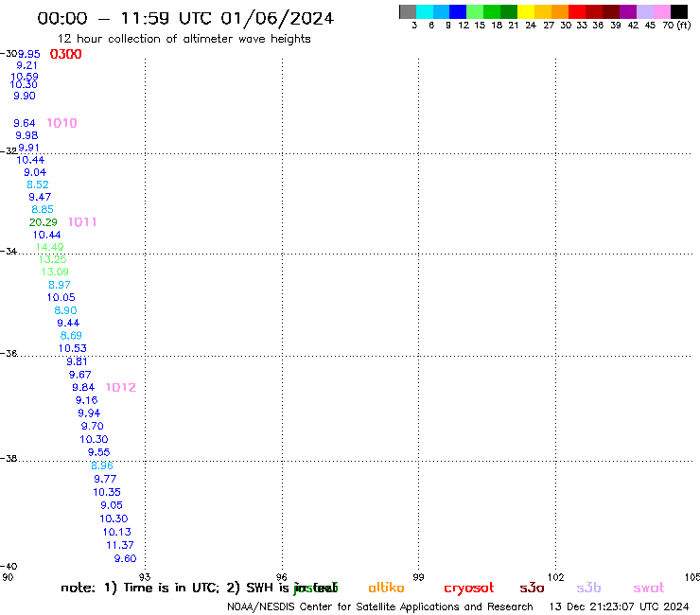Select the 10.13 wave height value
This screenshot has height=615, width=700.
[117, 532]
